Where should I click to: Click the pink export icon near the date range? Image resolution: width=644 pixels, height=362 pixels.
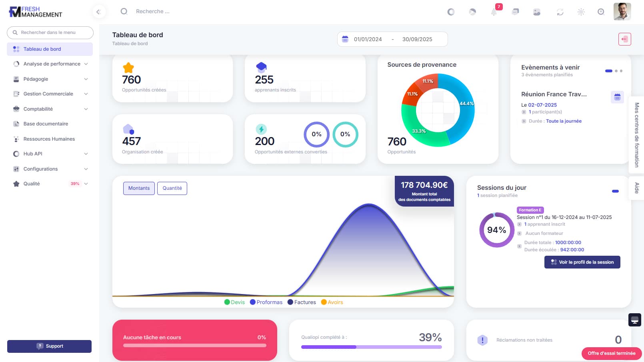coord(624,39)
